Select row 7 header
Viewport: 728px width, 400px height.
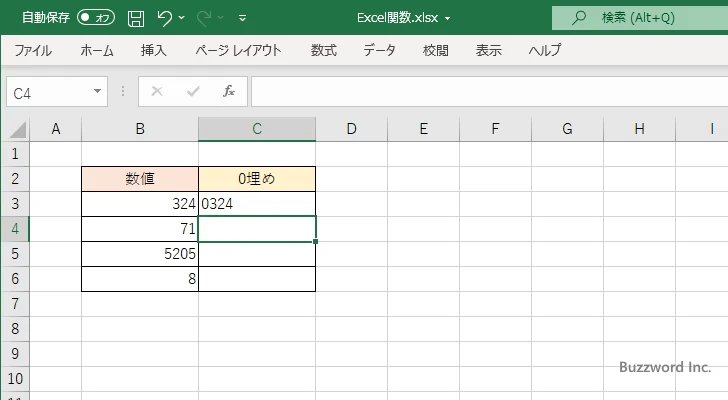pos(15,304)
